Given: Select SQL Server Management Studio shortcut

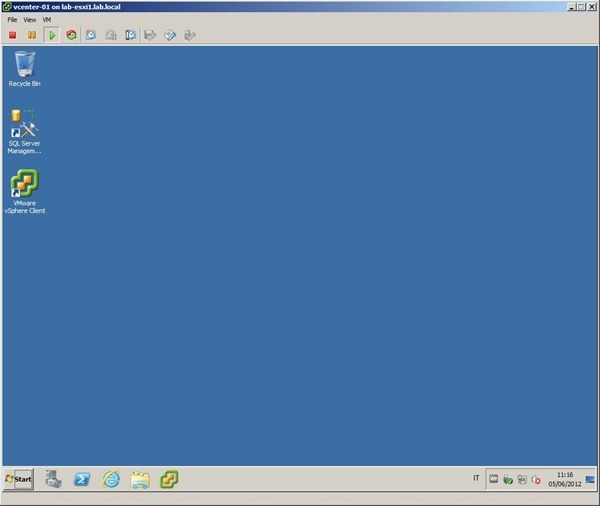Looking at the screenshot, I should (x=24, y=132).
